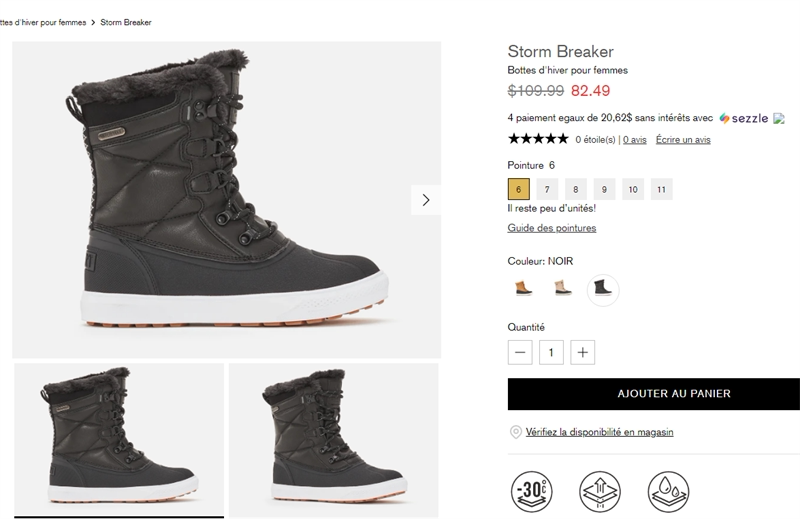
Task: Pick the brown boot color swatch
Action: pyautogui.click(x=523, y=289)
